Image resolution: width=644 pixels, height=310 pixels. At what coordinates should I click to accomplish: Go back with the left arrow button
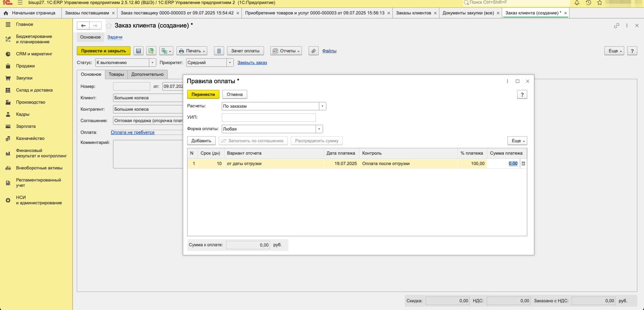83,26
